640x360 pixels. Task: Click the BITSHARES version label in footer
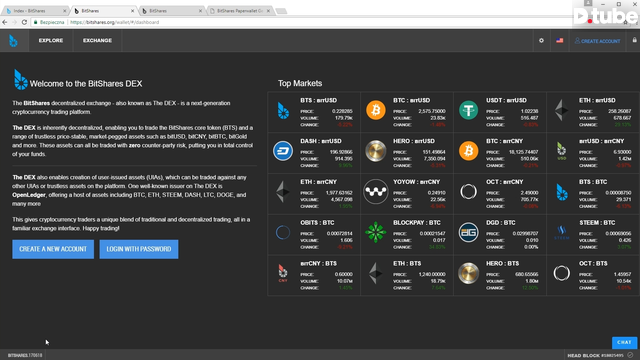(25, 355)
